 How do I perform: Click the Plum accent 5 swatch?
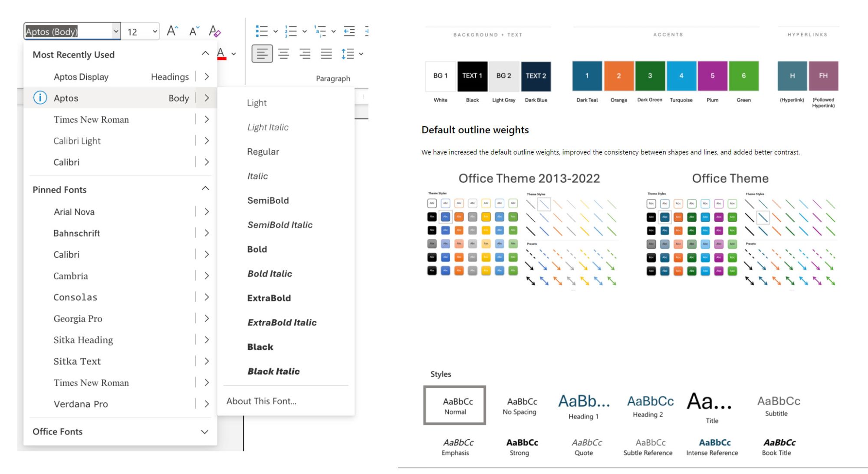(x=713, y=76)
